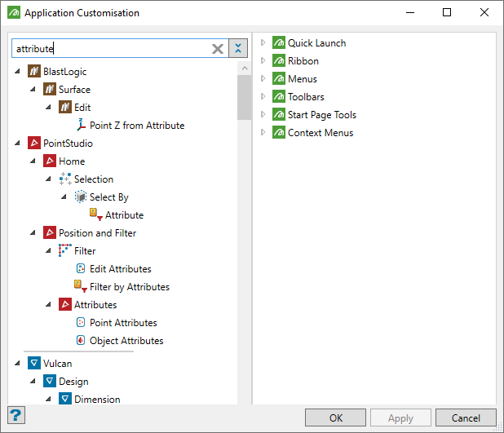Image resolution: width=504 pixels, height=433 pixels.
Task: Click the Vulcan blue icon
Action: (x=34, y=363)
